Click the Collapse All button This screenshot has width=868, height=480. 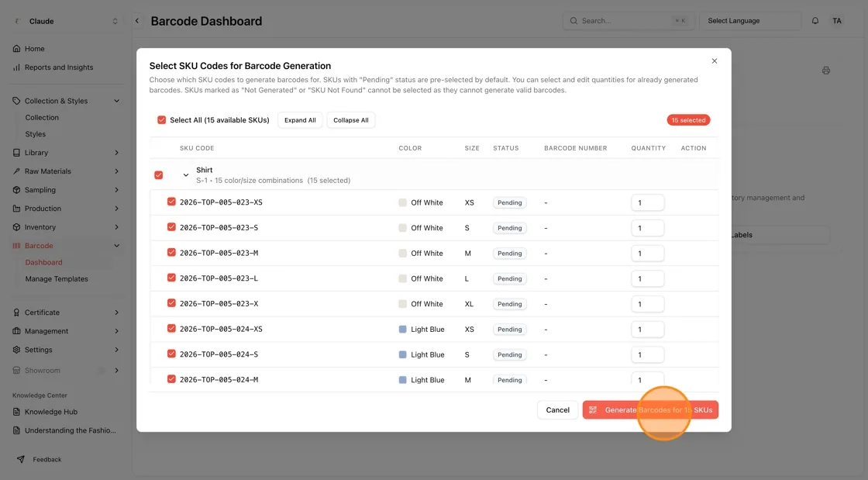click(351, 120)
